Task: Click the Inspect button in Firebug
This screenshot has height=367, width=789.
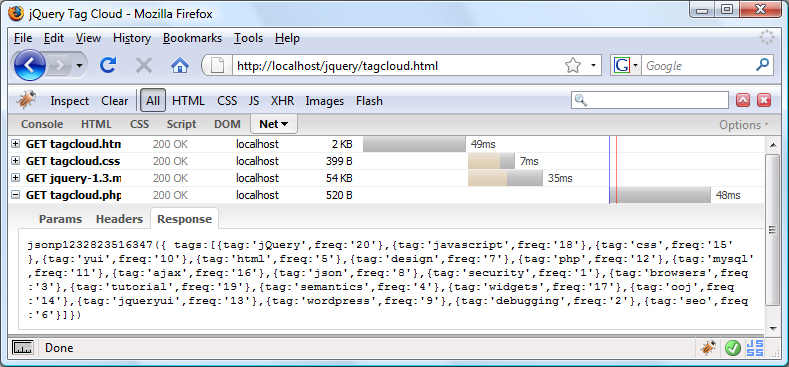Action: point(69,101)
